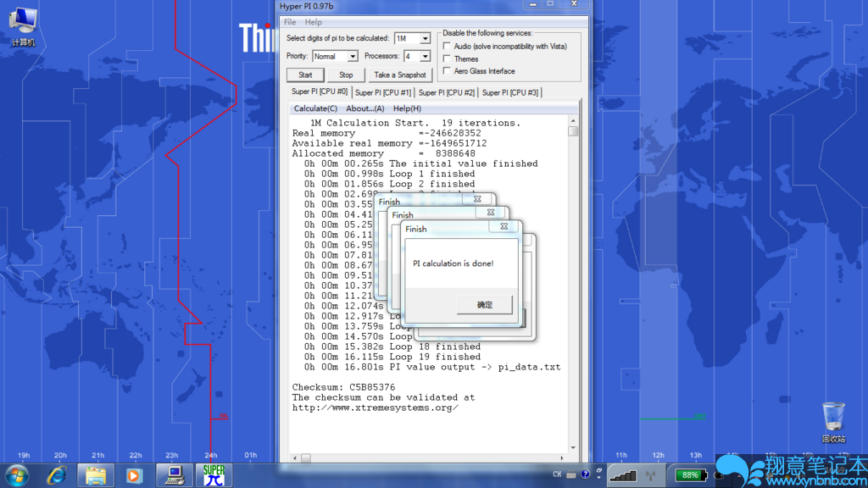Screen dimensions: 868x488
Task: Click the horizontal scrollbar thumb
Action: pos(305,458)
